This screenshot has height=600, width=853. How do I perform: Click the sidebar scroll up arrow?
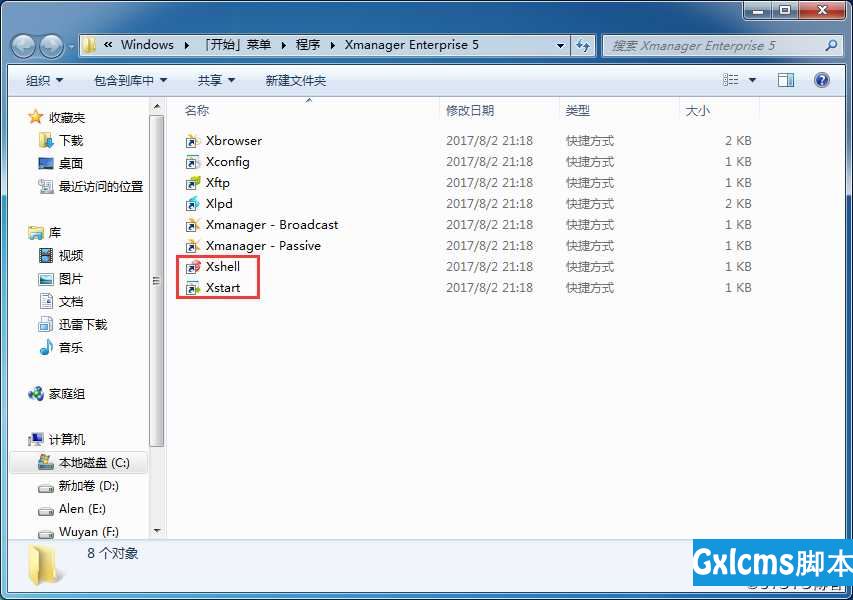pos(157,107)
